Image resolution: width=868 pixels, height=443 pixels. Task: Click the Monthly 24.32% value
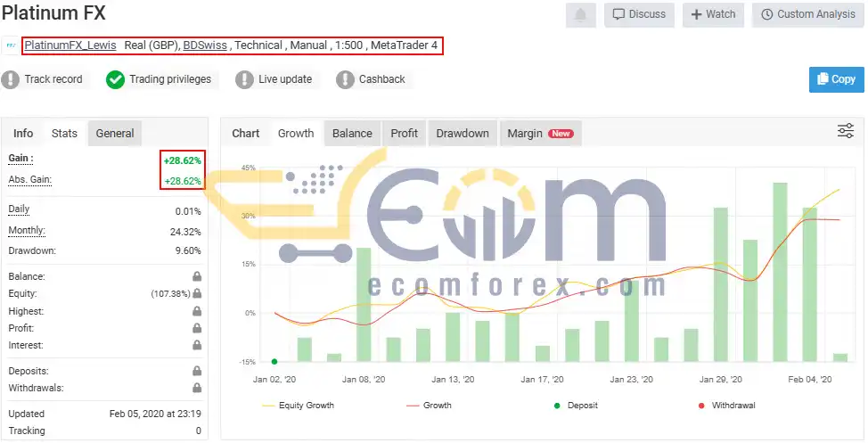click(x=185, y=232)
